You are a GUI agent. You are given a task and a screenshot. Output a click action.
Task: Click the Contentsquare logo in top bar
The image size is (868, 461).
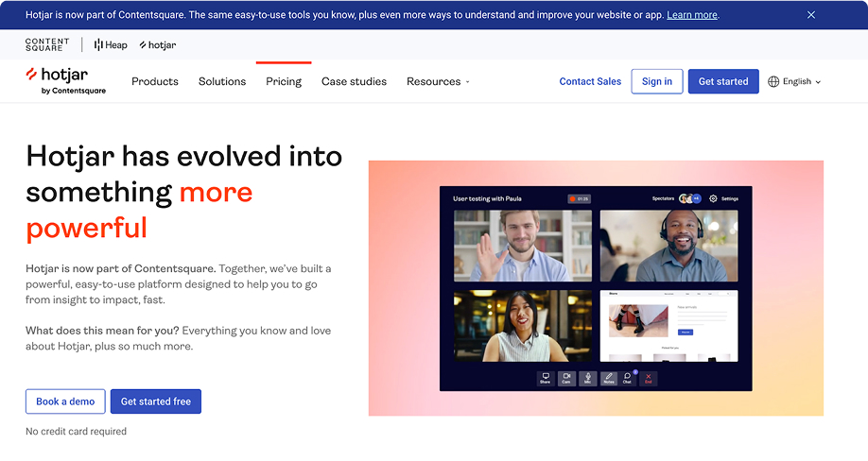point(47,44)
